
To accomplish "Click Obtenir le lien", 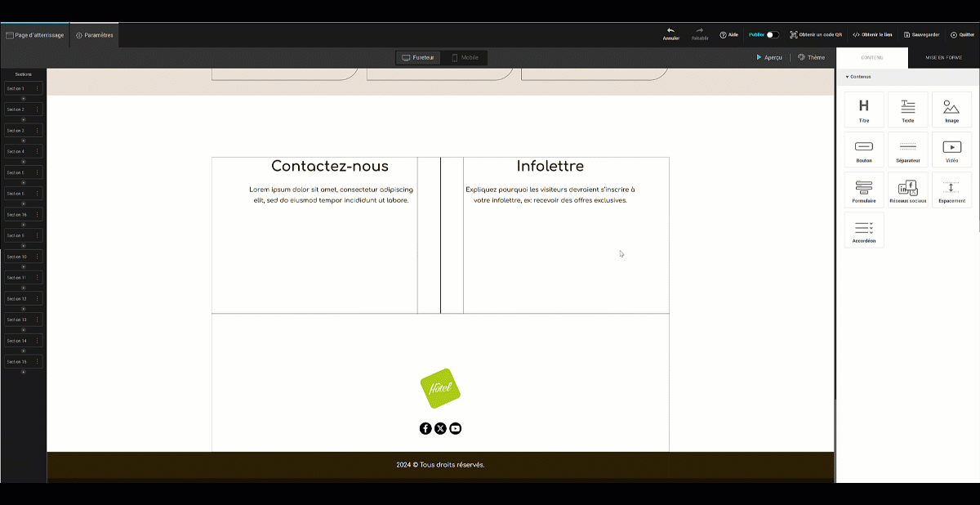I will (x=871, y=34).
